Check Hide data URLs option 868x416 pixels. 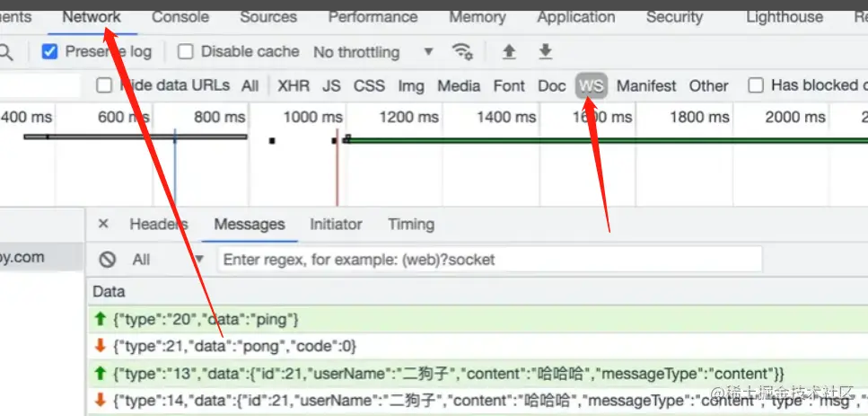(104, 85)
